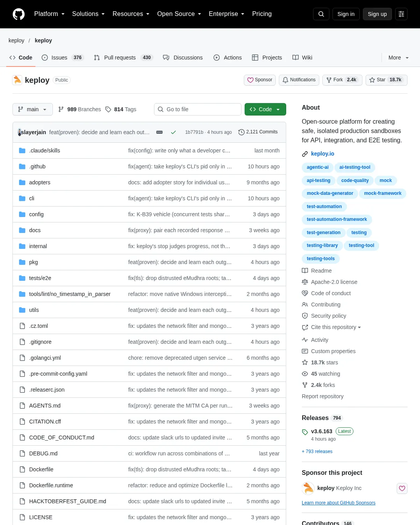Open the keploy.io website link
Screen dimensions: 420x525
[323, 154]
